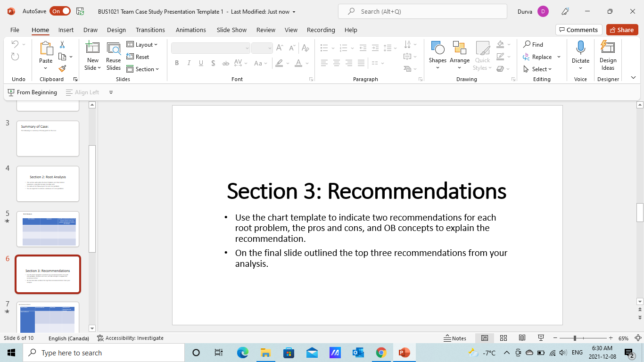Toggle the AutoSave switch

60,11
